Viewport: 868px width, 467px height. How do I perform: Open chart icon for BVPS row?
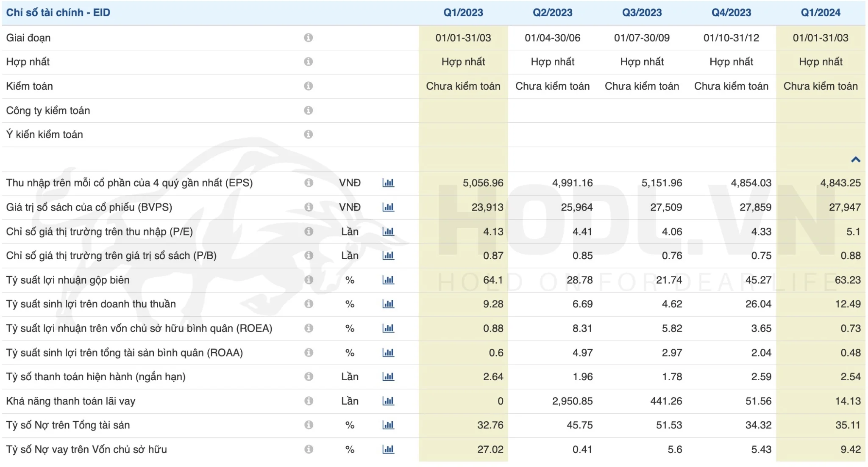[x=388, y=207]
